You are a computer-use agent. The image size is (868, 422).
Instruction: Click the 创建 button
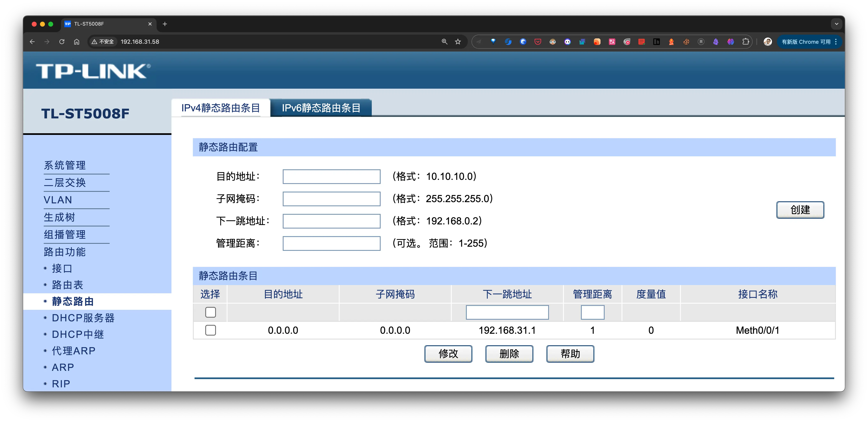tap(800, 210)
